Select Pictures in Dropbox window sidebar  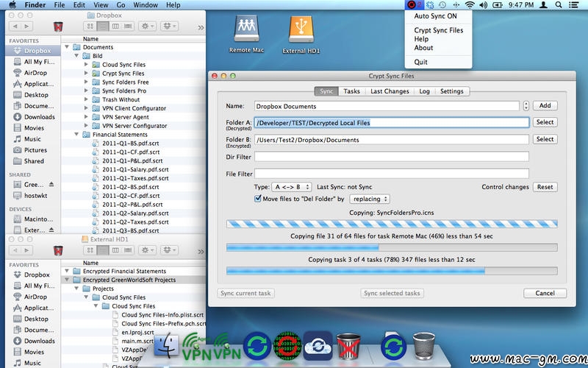click(34, 150)
